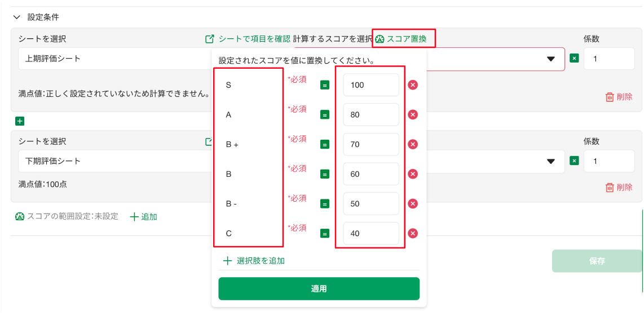Click 選択肢を追加 to add an option
The width and height of the screenshot is (644, 316).
click(254, 261)
